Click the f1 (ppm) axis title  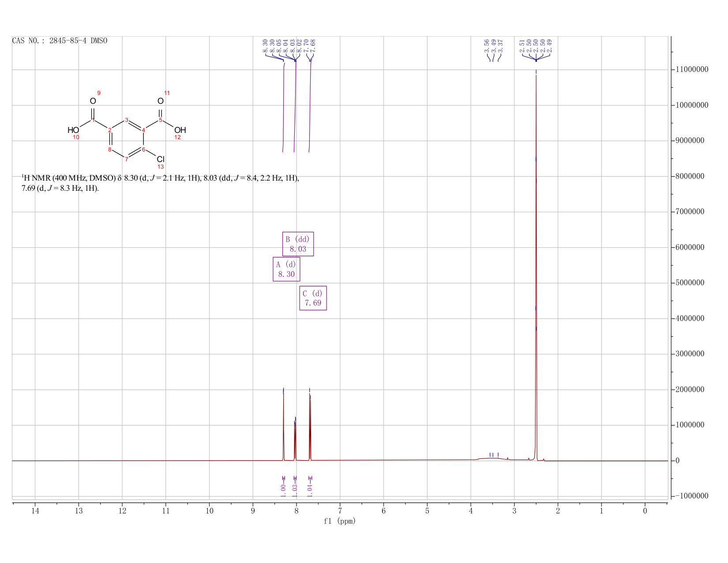(x=340, y=521)
